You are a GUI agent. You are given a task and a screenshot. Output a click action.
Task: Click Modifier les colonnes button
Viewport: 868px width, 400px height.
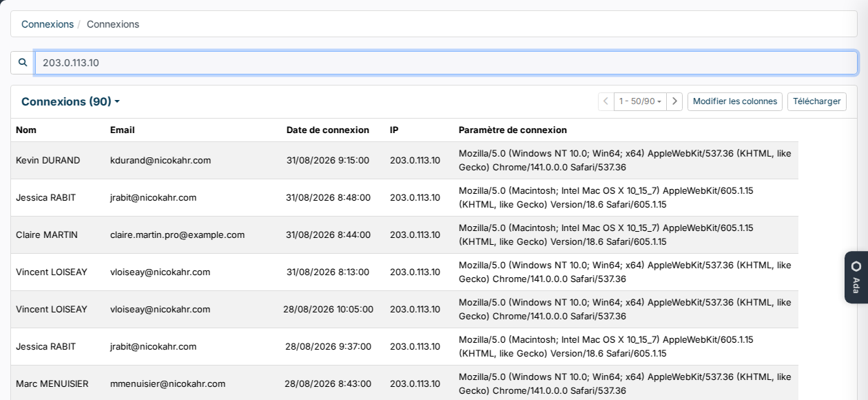(x=735, y=101)
